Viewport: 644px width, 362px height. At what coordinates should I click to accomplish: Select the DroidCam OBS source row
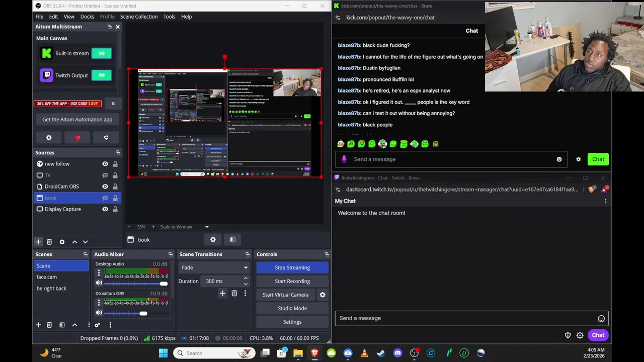tap(77, 187)
